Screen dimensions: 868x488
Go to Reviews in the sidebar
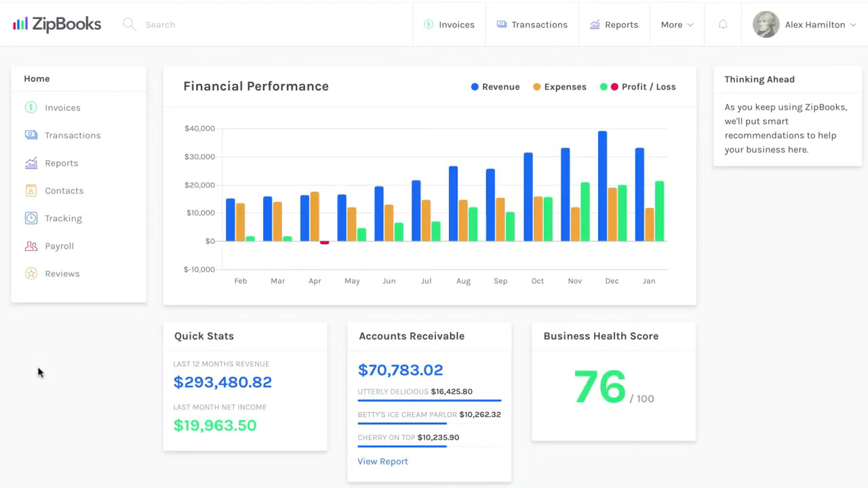tap(62, 274)
